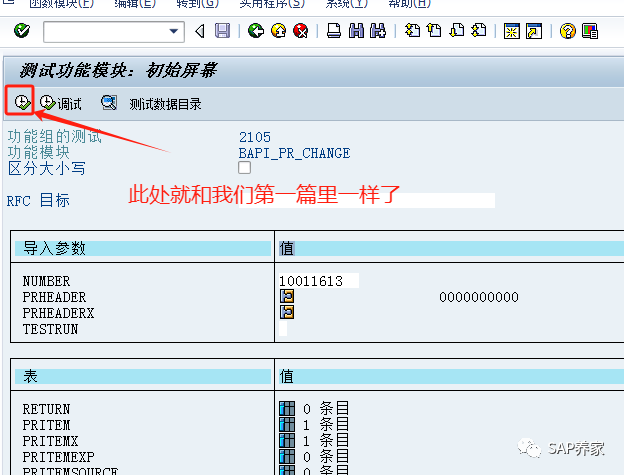The height and width of the screenshot is (475, 624).
Task: Open the 实用程序 menu
Action: point(272,4)
